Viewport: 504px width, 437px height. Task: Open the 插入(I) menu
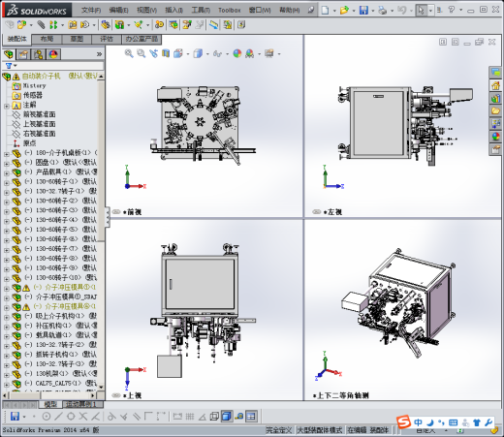[173, 11]
